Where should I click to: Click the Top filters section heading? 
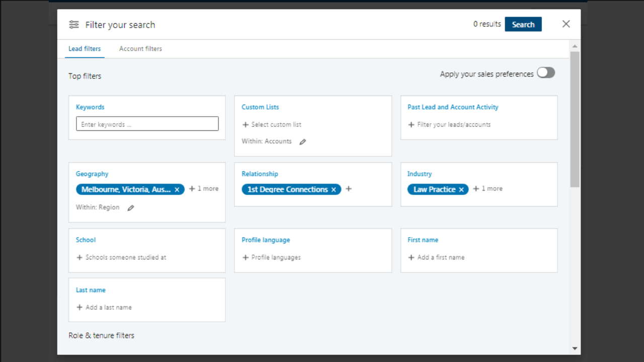(85, 76)
